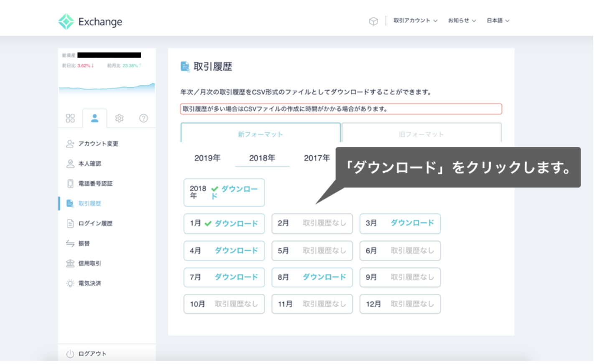The width and height of the screenshot is (594, 364).
Task: Download the 1月 transaction history CSV
Action: coord(224,223)
